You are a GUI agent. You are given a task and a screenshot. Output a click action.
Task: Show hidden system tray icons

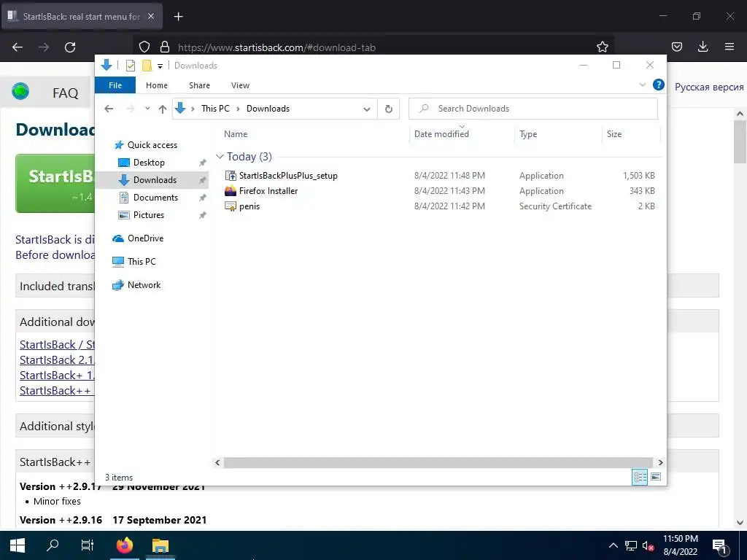click(x=614, y=545)
